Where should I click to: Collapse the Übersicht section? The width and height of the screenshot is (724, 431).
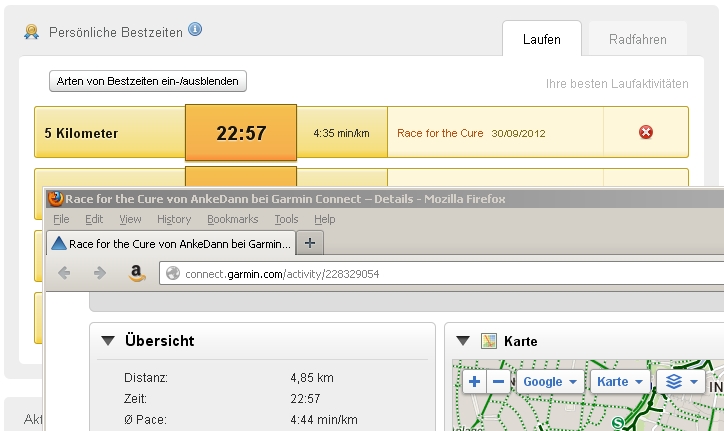click(x=107, y=341)
